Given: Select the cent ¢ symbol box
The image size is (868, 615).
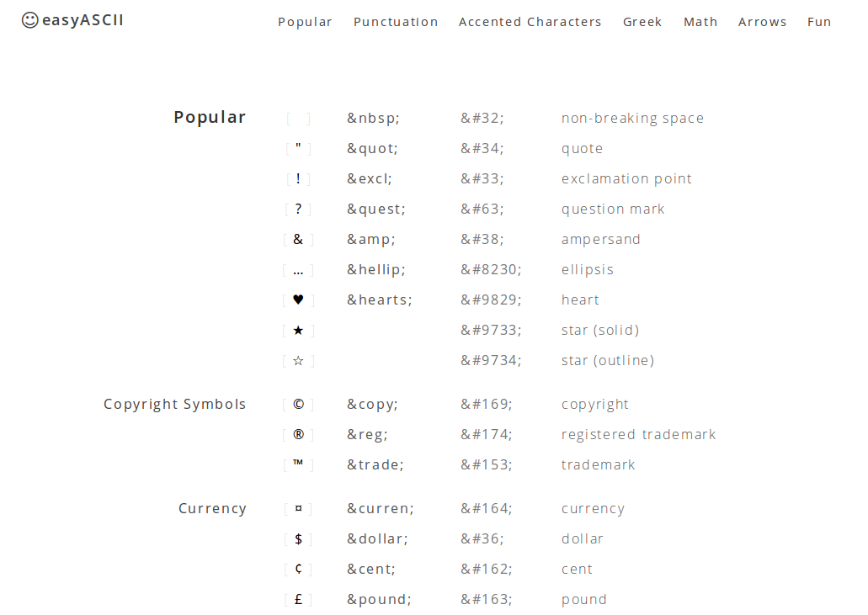Looking at the screenshot, I should tap(298, 569).
